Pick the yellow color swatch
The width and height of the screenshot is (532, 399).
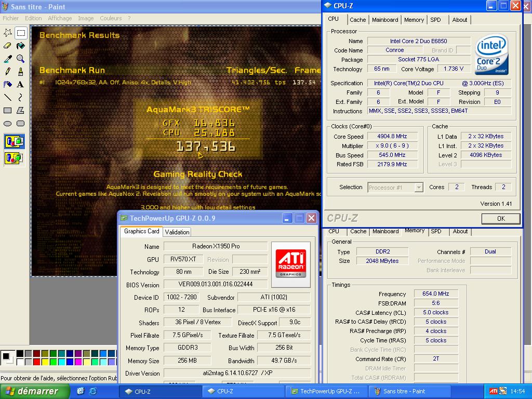[45, 362]
